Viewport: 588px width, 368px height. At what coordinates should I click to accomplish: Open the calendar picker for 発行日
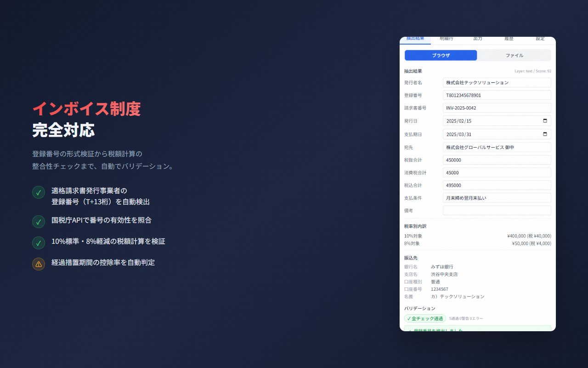pos(545,121)
